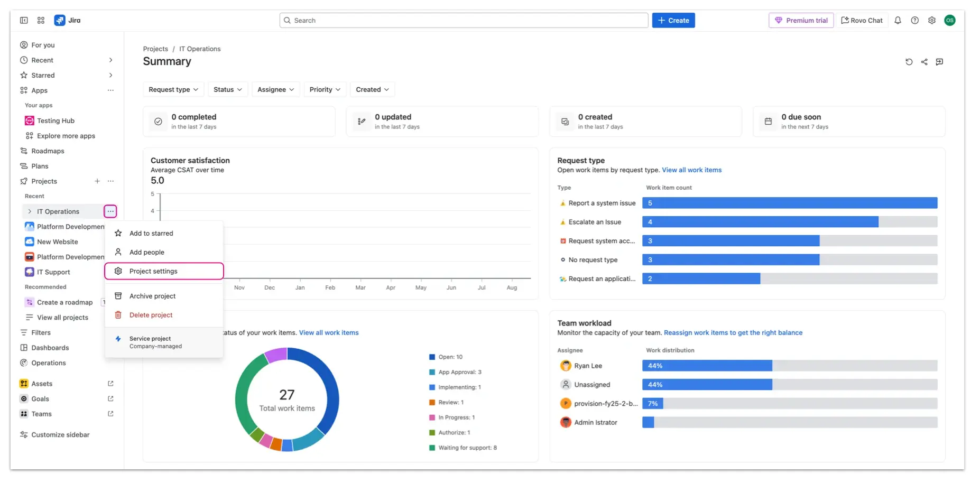This screenshot has height=483, width=980.
Task: Expand the IT Operations project tree
Action: click(30, 211)
